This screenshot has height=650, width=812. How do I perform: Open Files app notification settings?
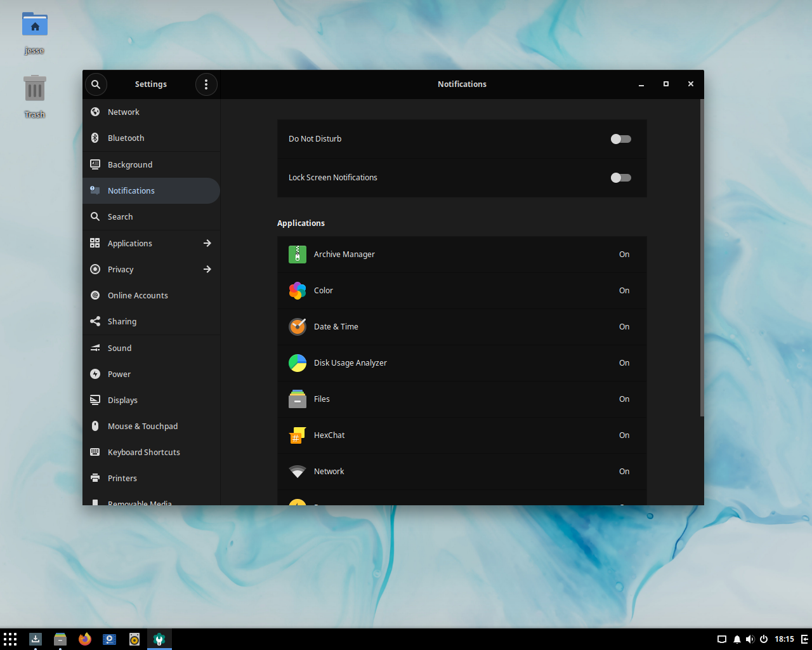(462, 399)
